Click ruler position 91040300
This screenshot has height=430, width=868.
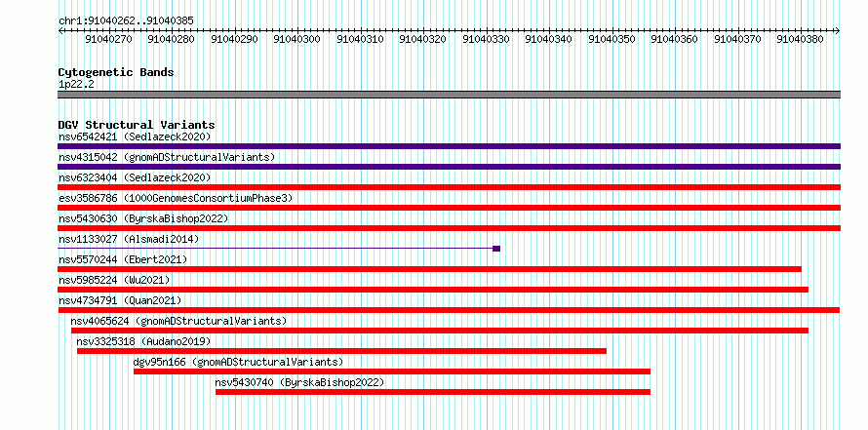(x=297, y=39)
